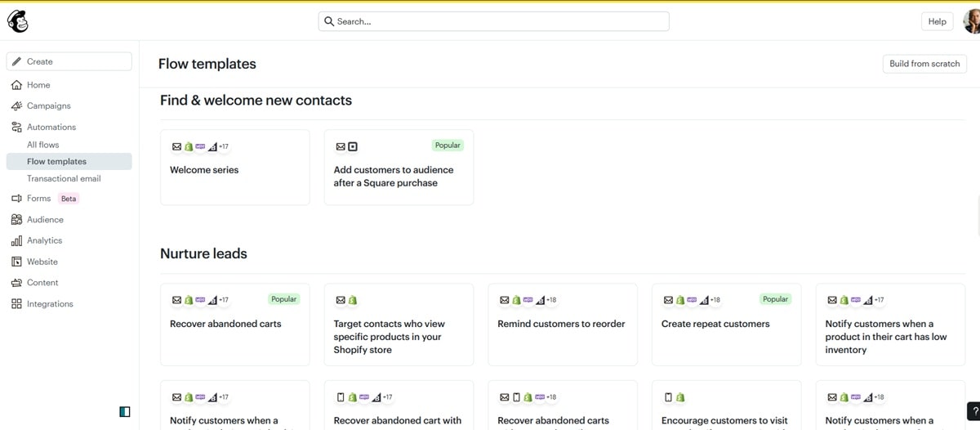Open the Analytics bar chart icon
This screenshot has width=980, height=430.
click(x=16, y=241)
